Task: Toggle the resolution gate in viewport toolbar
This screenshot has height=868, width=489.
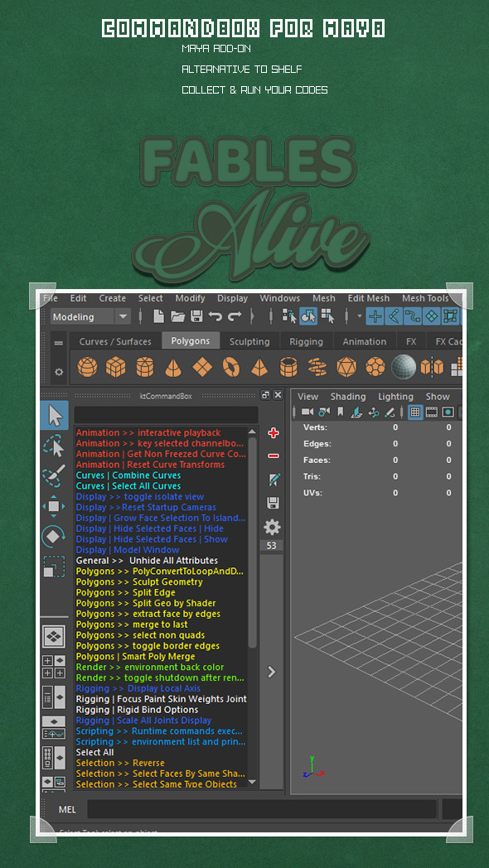Action: (x=448, y=412)
